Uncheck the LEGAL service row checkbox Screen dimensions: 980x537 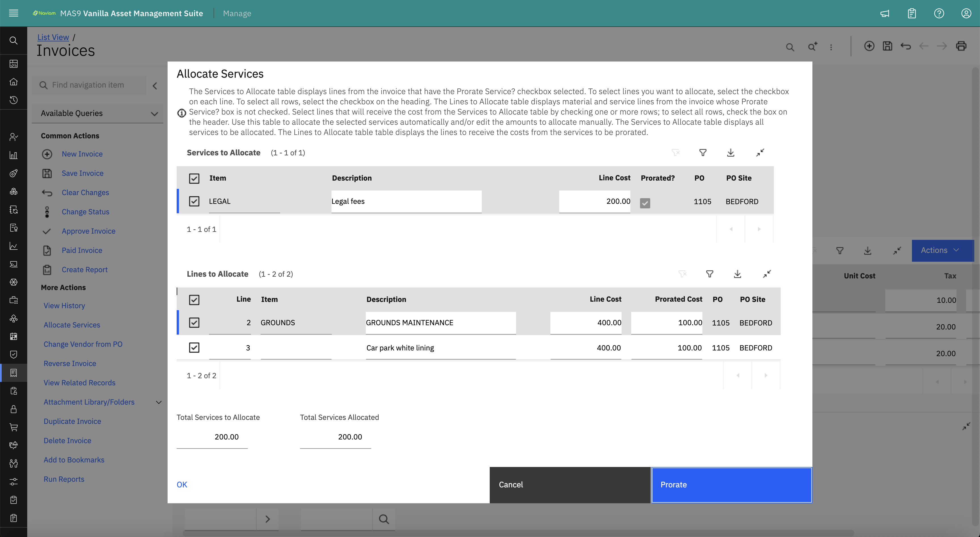tap(194, 201)
